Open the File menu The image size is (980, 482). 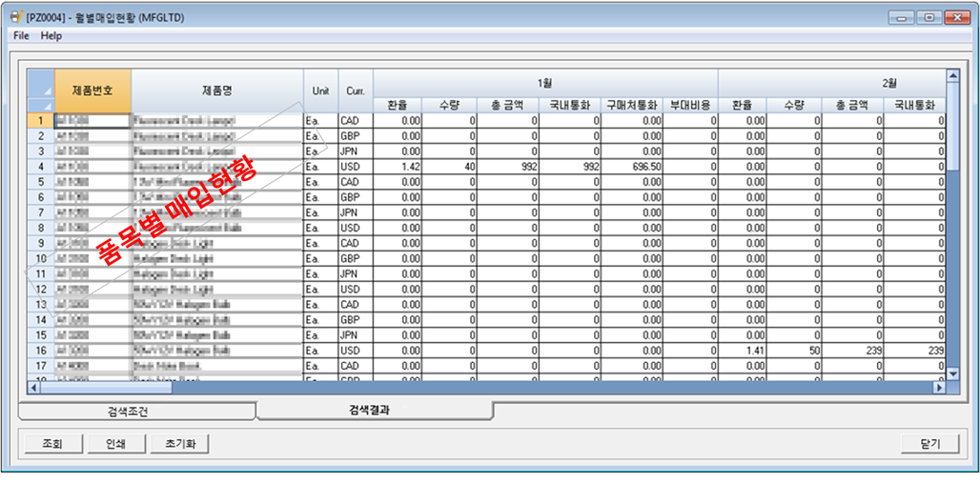coord(21,36)
